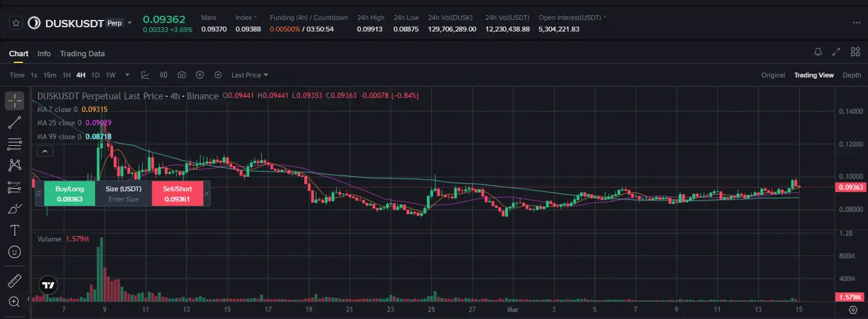
Task: Select the MA 25 close indicator legend
Action: 74,123
